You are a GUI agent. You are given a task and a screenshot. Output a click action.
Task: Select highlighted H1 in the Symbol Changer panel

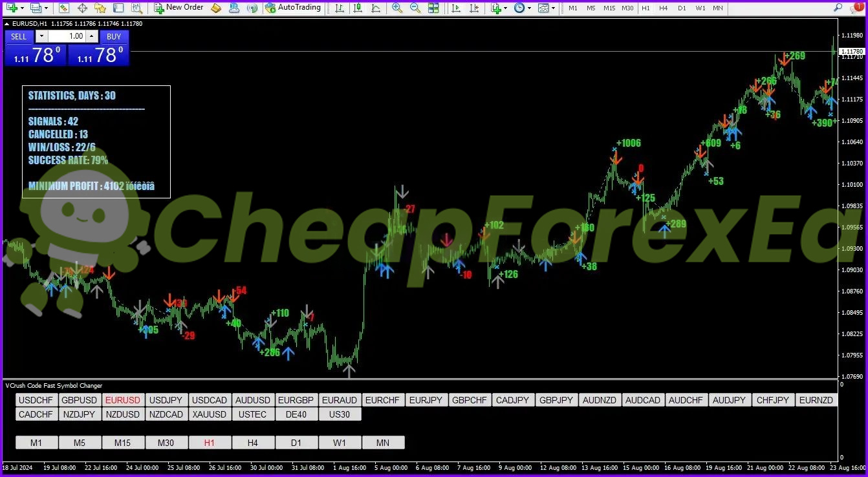[x=210, y=443]
